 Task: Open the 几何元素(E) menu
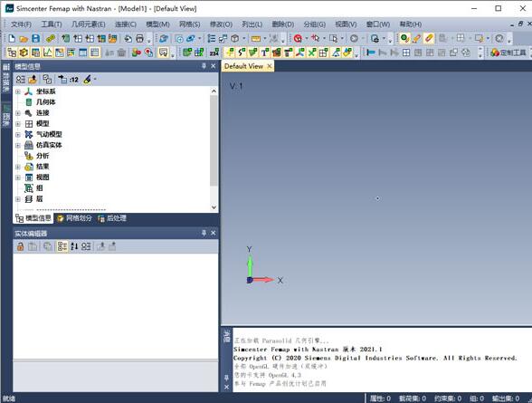(89, 24)
